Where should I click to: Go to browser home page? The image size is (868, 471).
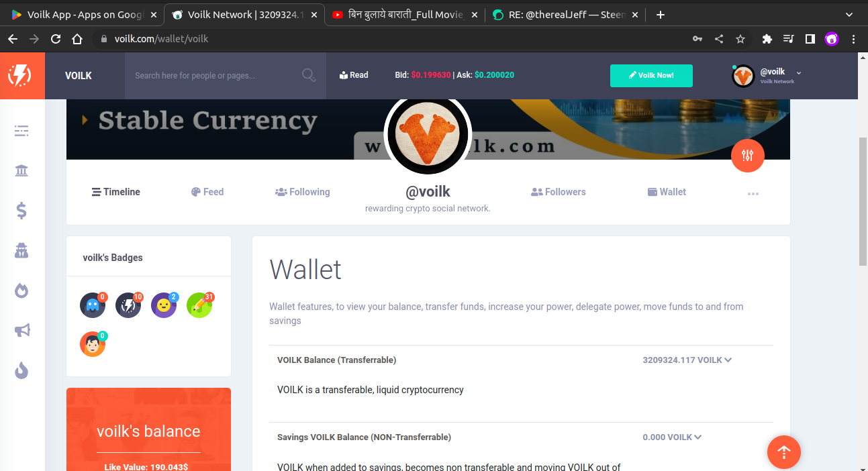coord(77,39)
